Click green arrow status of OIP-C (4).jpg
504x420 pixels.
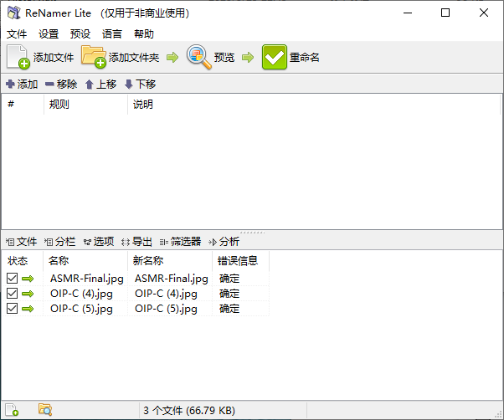coord(28,294)
